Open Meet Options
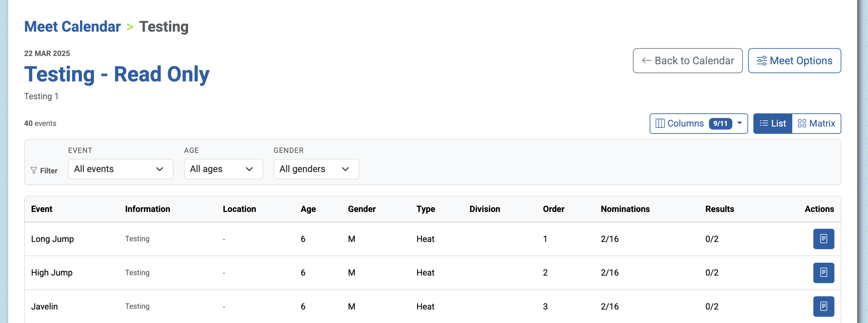The image size is (868, 323). (x=794, y=61)
